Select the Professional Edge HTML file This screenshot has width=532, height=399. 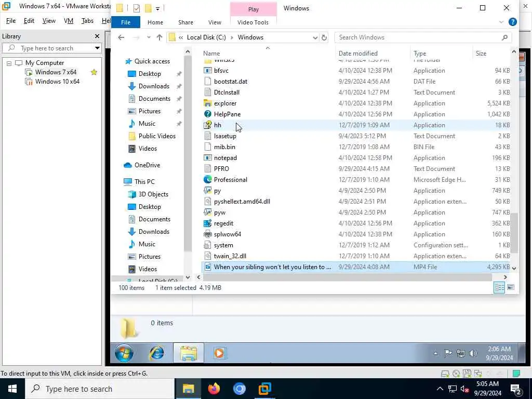(x=230, y=179)
